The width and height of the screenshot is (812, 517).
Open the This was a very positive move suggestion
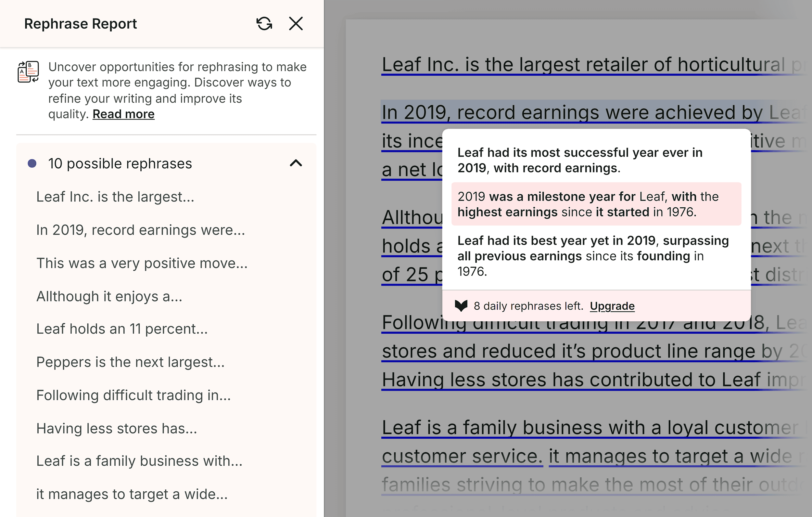(x=142, y=263)
